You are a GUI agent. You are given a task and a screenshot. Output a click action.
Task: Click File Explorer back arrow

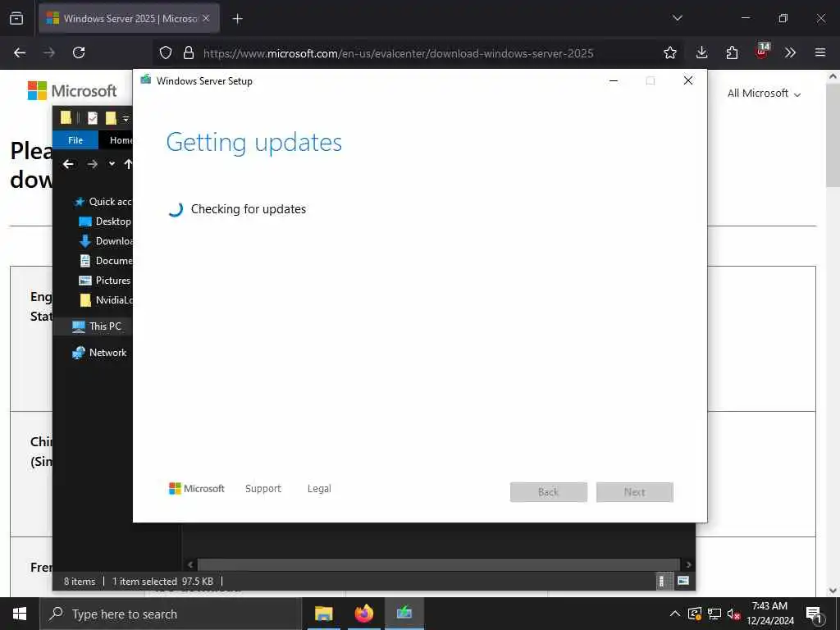tap(68, 164)
